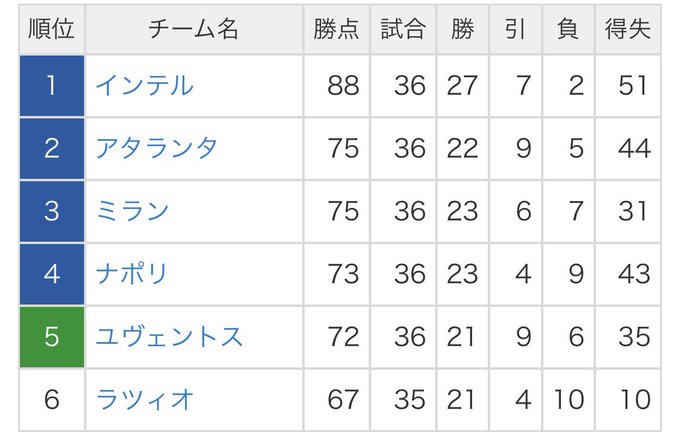The width and height of the screenshot is (680, 432).
Task: Click the 得失 column header
Action: (x=628, y=29)
